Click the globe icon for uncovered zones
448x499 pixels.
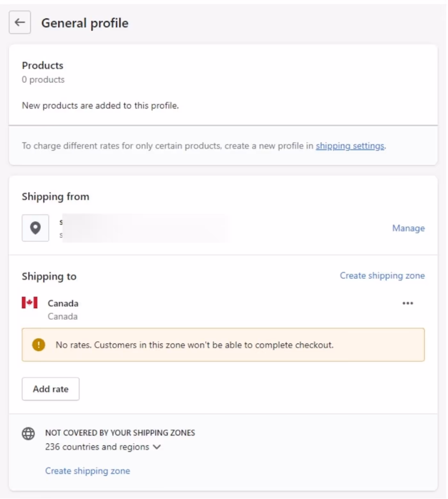coord(28,434)
